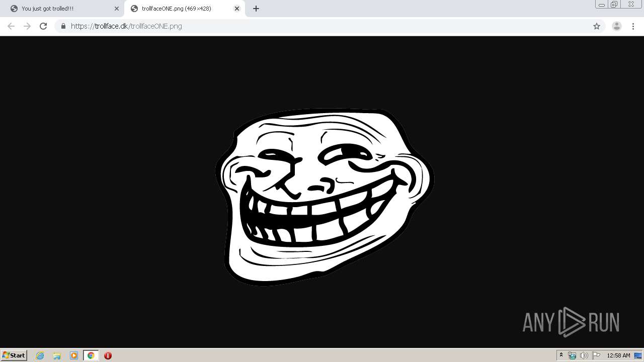The height and width of the screenshot is (362, 644).
Task: Open Windows Explorer folder from taskbar
Action: tap(57, 355)
